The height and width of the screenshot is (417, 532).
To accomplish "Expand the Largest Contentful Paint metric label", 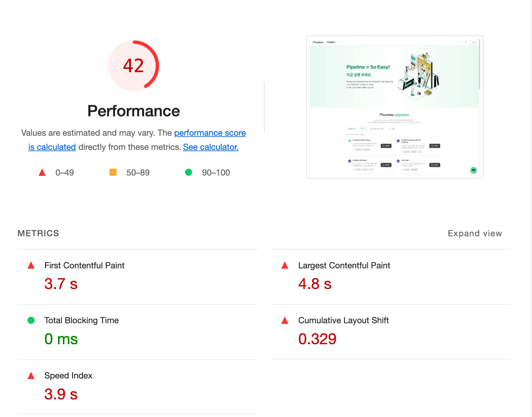I will [344, 266].
